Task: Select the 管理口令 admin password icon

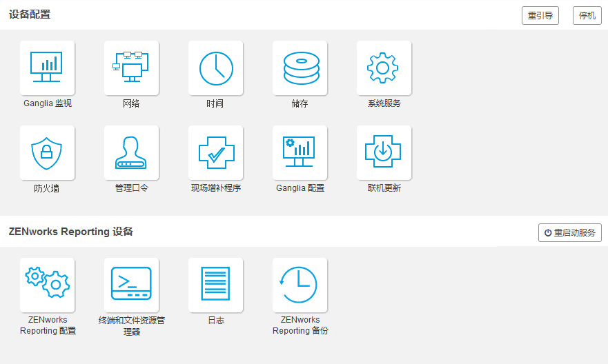Action: 131,152
